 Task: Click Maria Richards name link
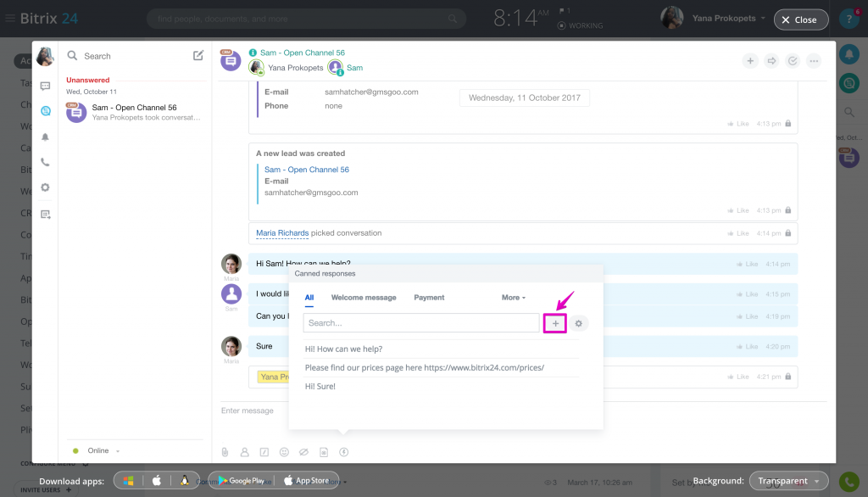pyautogui.click(x=282, y=233)
